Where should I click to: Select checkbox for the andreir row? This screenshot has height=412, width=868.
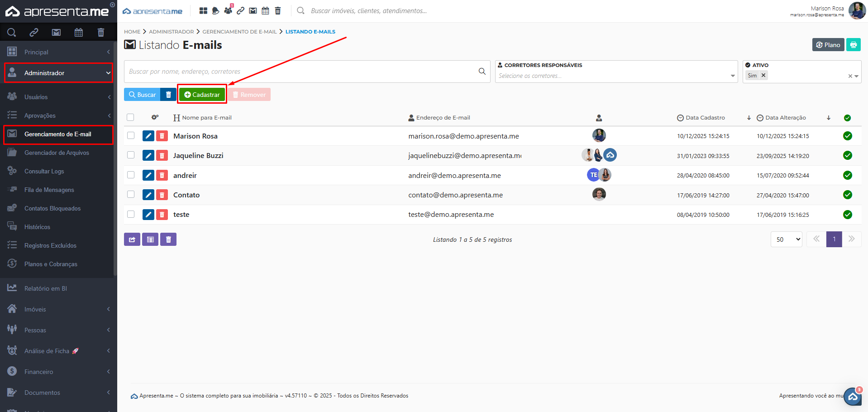click(131, 175)
